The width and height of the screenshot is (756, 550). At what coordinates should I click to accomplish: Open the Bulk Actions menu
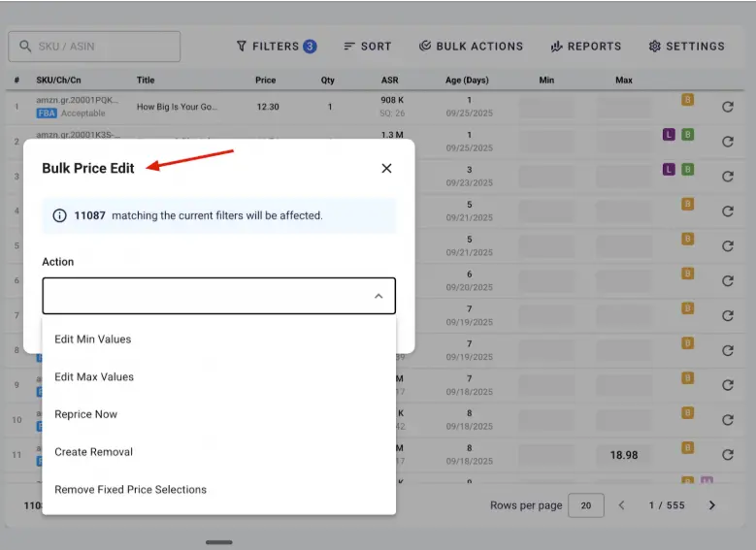point(471,46)
